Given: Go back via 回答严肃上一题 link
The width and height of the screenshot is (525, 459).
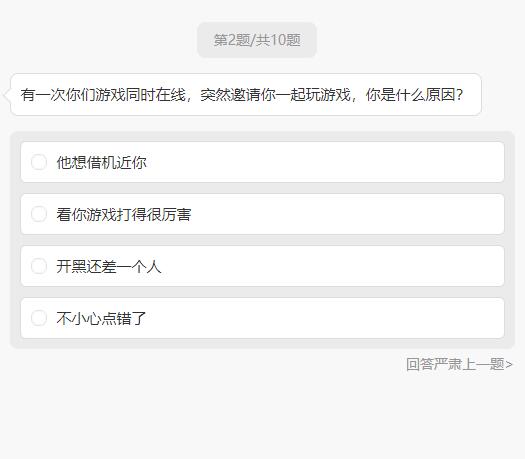Looking at the screenshot, I should pos(459,364).
